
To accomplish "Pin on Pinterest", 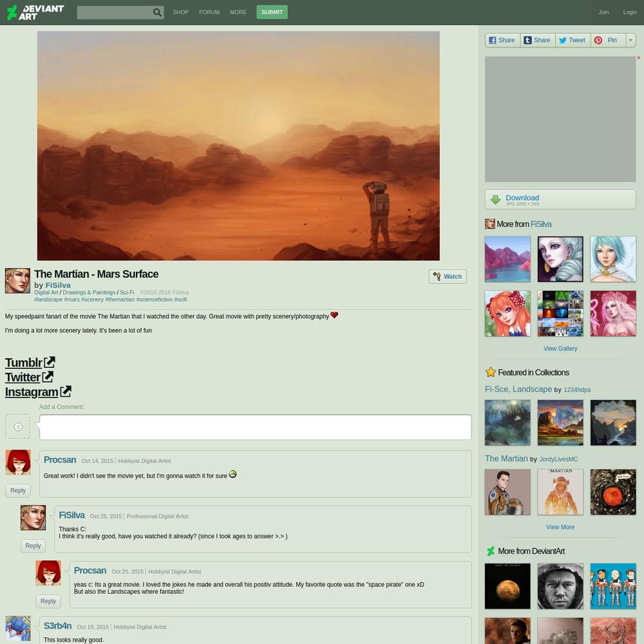I will (608, 40).
